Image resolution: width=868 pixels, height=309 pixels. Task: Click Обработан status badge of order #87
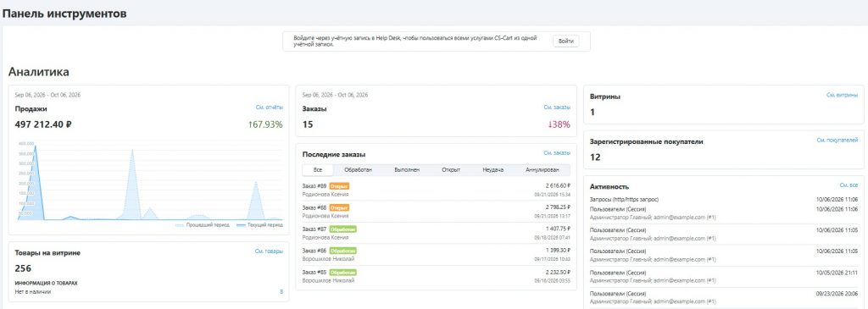[343, 229]
